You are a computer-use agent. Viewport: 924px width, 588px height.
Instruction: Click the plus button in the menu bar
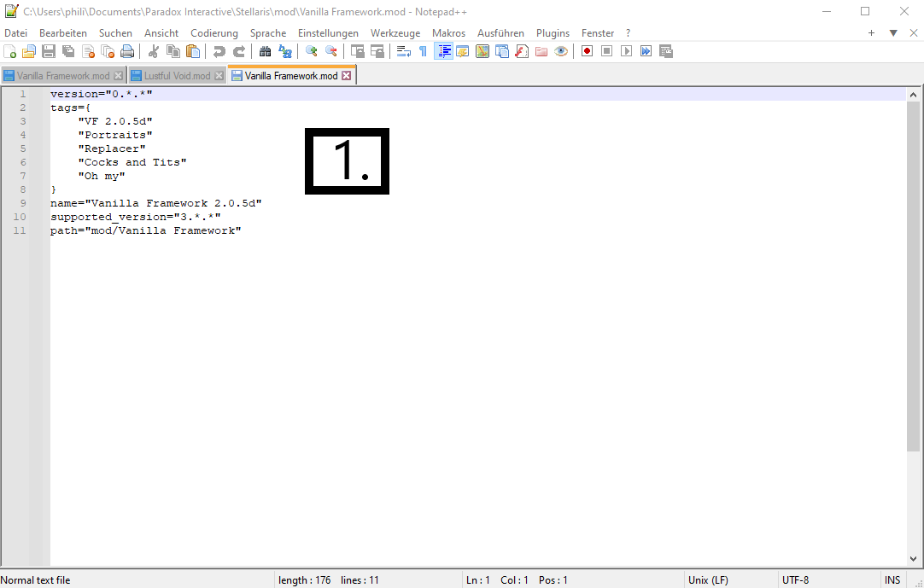pyautogui.click(x=872, y=33)
